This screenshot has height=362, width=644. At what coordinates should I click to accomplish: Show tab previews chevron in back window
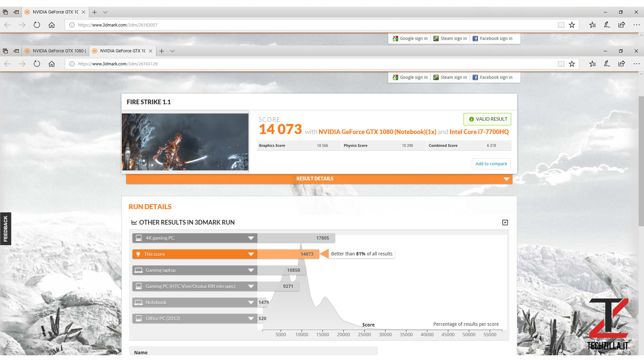105,12
